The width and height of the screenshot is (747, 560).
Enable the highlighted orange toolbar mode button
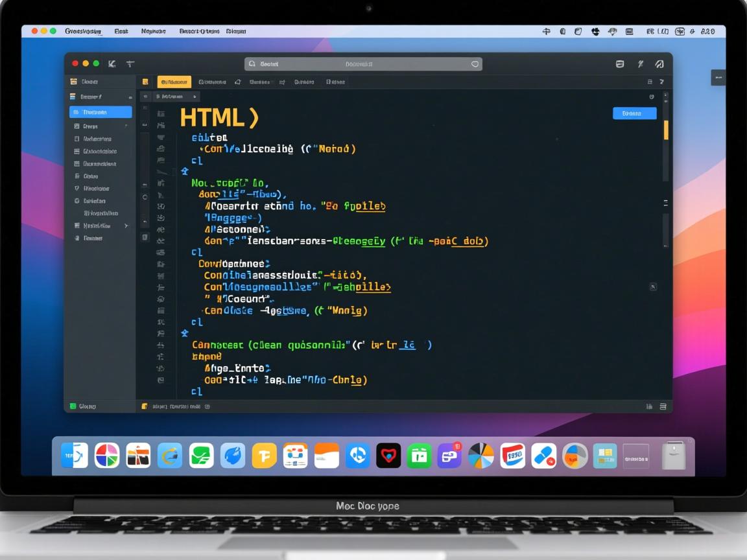pyautogui.click(x=175, y=82)
